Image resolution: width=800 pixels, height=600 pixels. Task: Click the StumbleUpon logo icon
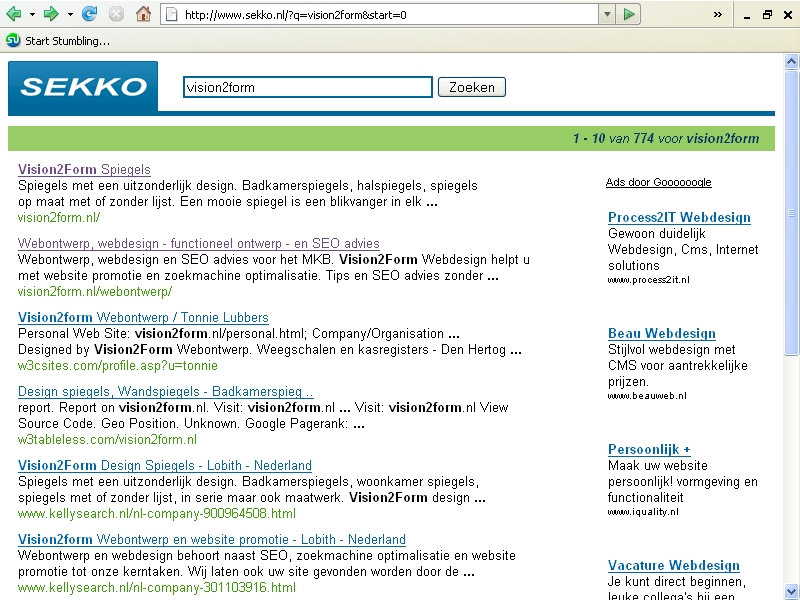[13, 40]
